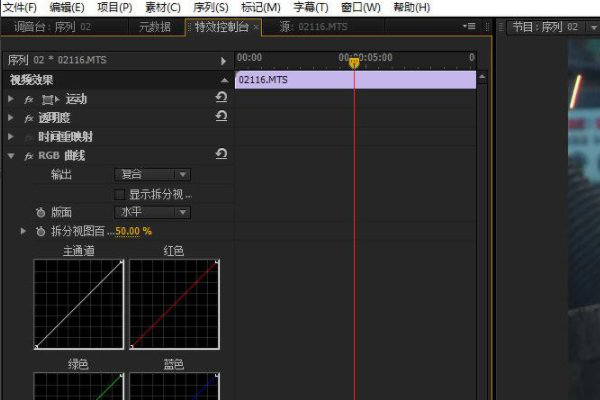Enable the 显示拆分视图 checkbox
Image resolution: width=600 pixels, height=400 pixels.
coord(119,194)
